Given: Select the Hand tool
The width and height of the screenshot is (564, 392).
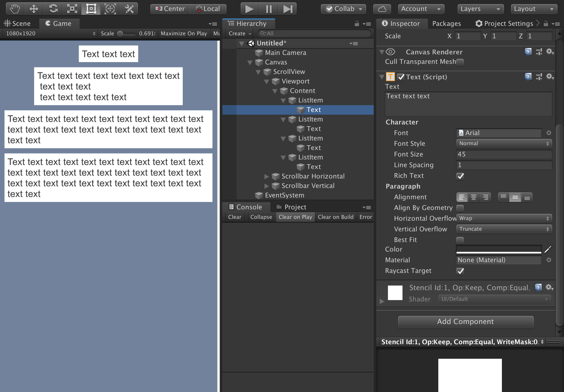Looking at the screenshot, I should [x=15, y=9].
